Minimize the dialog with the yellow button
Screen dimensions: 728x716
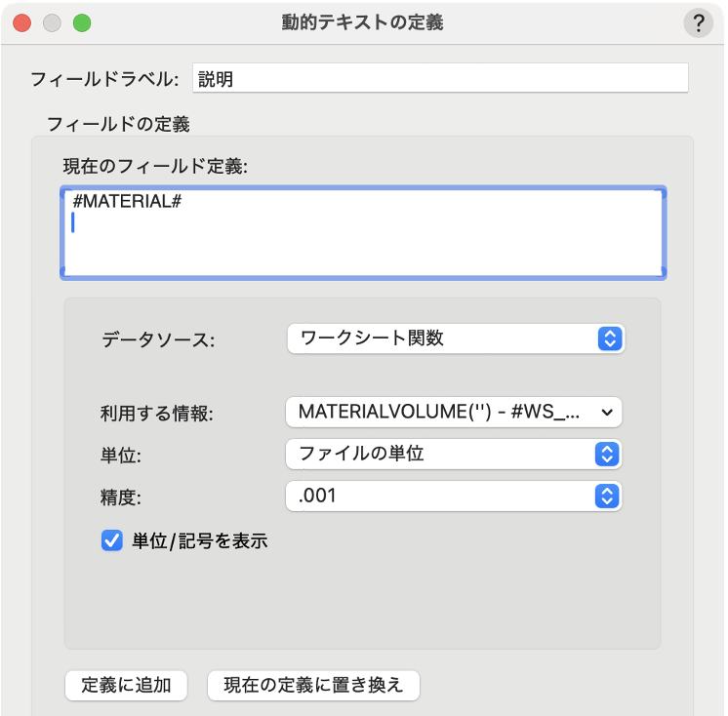(52, 22)
